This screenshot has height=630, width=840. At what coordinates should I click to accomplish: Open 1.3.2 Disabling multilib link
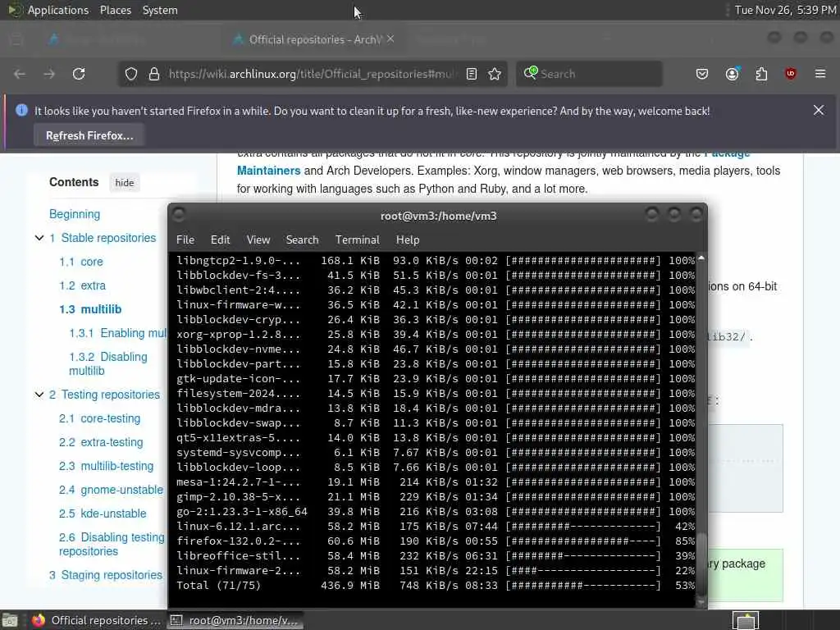coord(107,363)
